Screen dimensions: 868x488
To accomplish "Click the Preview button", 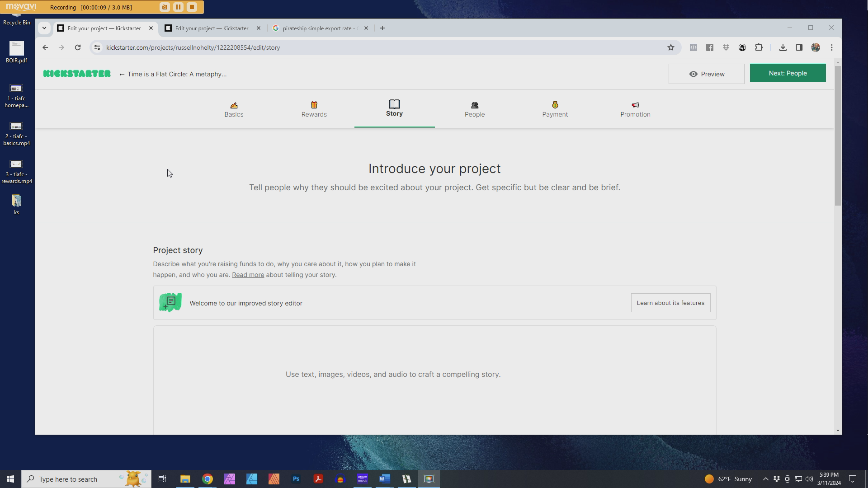I will (x=706, y=74).
